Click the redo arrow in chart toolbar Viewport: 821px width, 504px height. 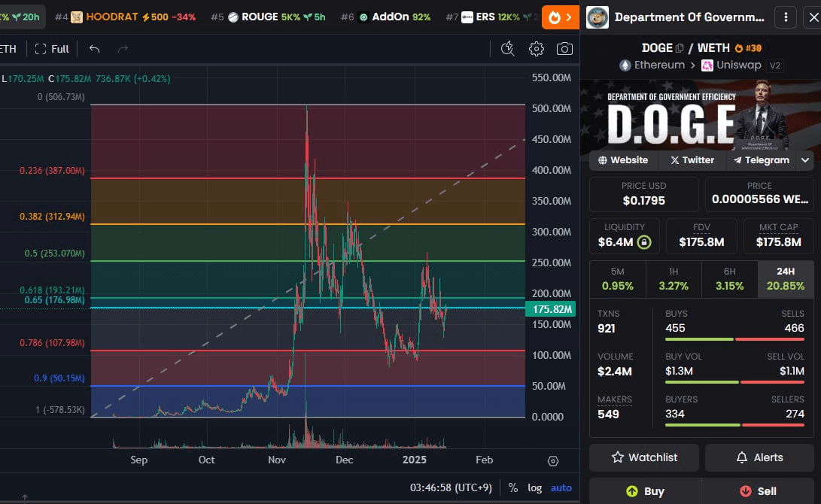pos(123,49)
